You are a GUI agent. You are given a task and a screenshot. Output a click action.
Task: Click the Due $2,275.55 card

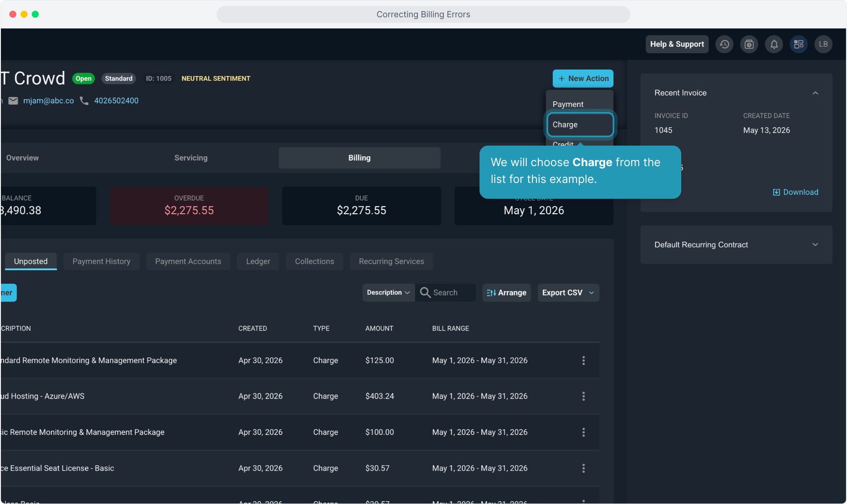click(361, 206)
